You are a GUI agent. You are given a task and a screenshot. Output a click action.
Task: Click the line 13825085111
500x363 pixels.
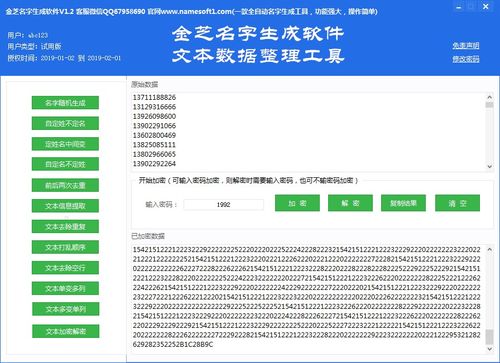click(x=154, y=145)
